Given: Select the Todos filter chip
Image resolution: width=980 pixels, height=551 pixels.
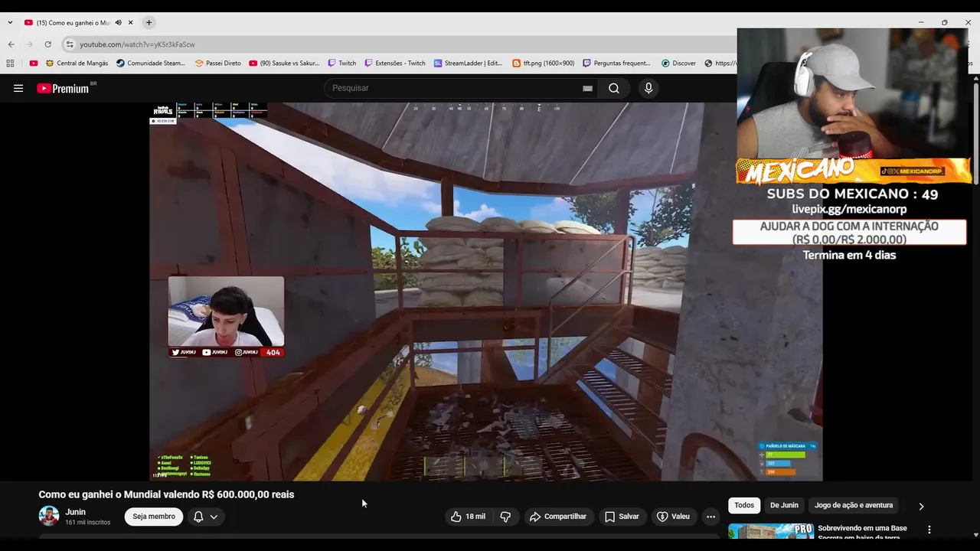Looking at the screenshot, I should pyautogui.click(x=744, y=505).
